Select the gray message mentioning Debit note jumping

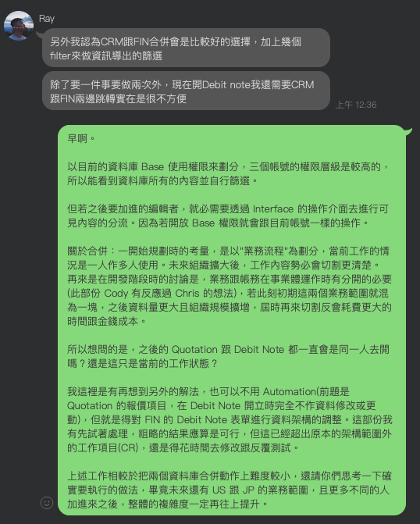[186, 91]
